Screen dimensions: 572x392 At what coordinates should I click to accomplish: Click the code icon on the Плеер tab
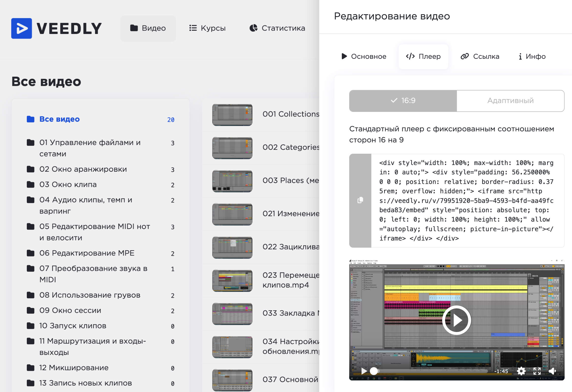click(410, 56)
